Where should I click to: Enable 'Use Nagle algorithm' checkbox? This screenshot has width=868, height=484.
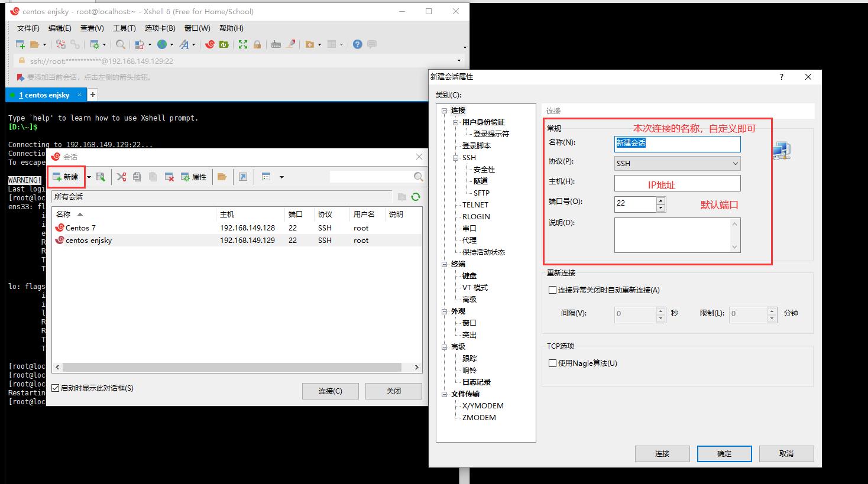553,363
